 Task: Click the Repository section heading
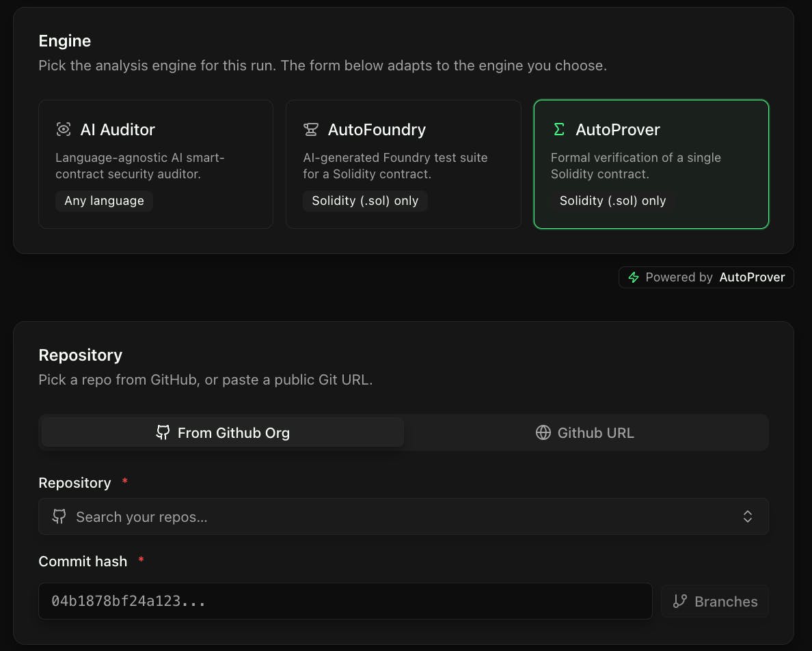(80, 355)
